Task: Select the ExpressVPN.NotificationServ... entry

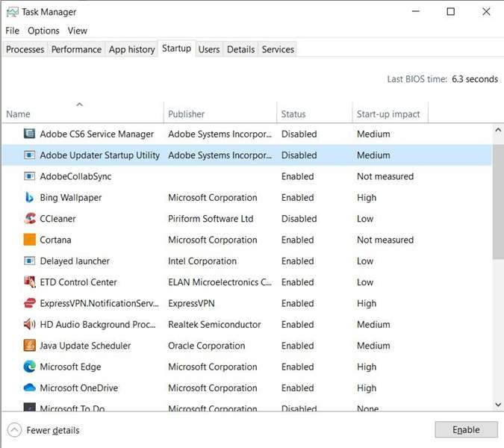Action: point(99,303)
